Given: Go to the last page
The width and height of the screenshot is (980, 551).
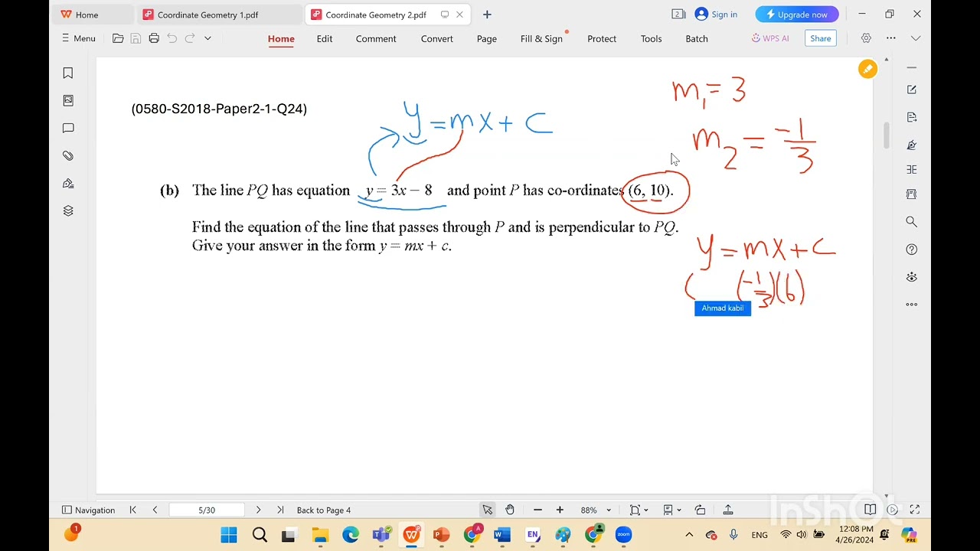Looking at the screenshot, I should tap(280, 510).
